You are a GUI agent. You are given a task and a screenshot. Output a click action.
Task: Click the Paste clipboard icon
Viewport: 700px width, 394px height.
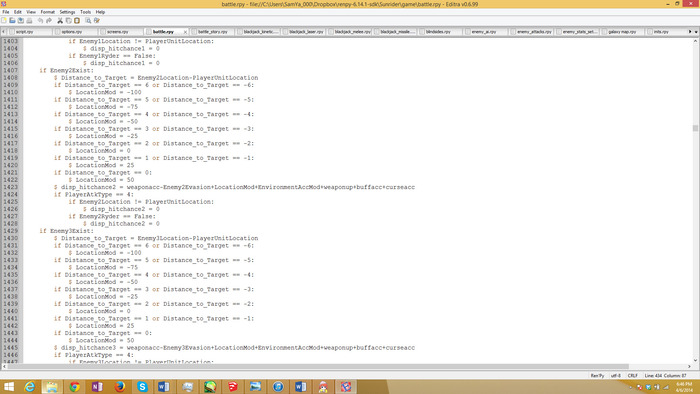tap(77, 21)
